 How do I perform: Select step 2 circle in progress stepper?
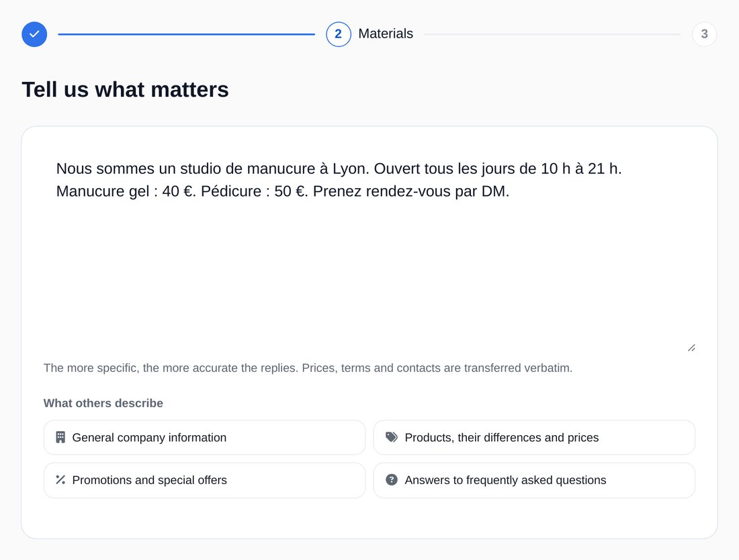click(339, 34)
